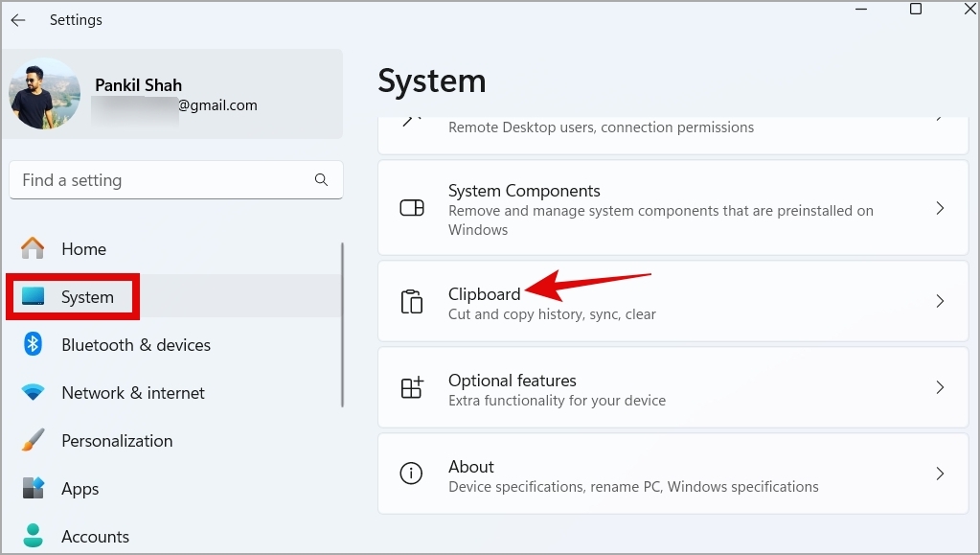Click the Apps icon in sidebar

34,488
